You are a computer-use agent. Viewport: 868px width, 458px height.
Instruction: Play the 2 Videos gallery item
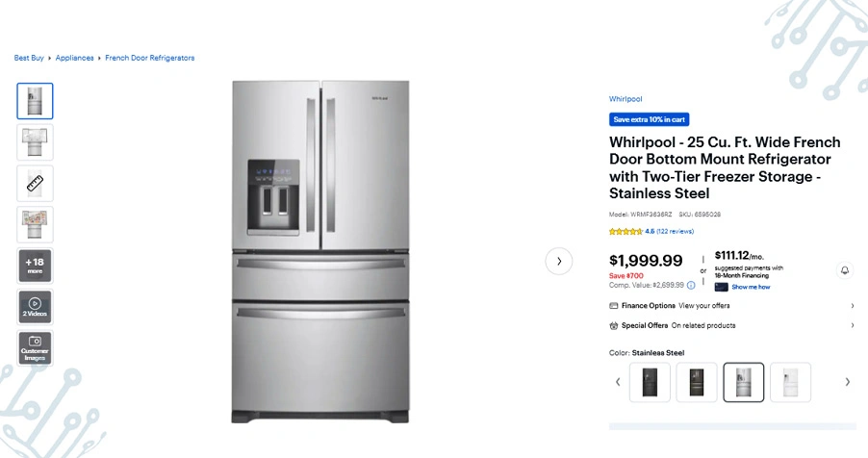pos(35,307)
